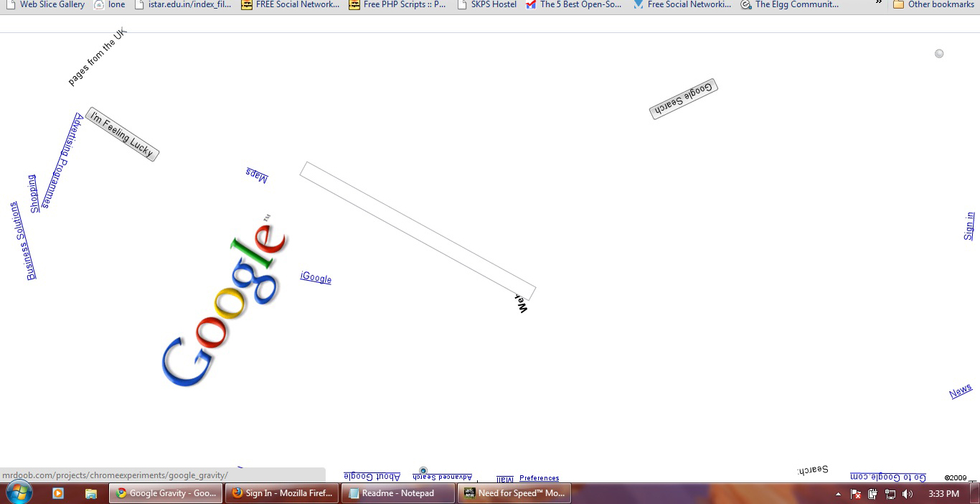Open the Free Social Networki... bookmark
The image size is (980, 504).
click(682, 4)
